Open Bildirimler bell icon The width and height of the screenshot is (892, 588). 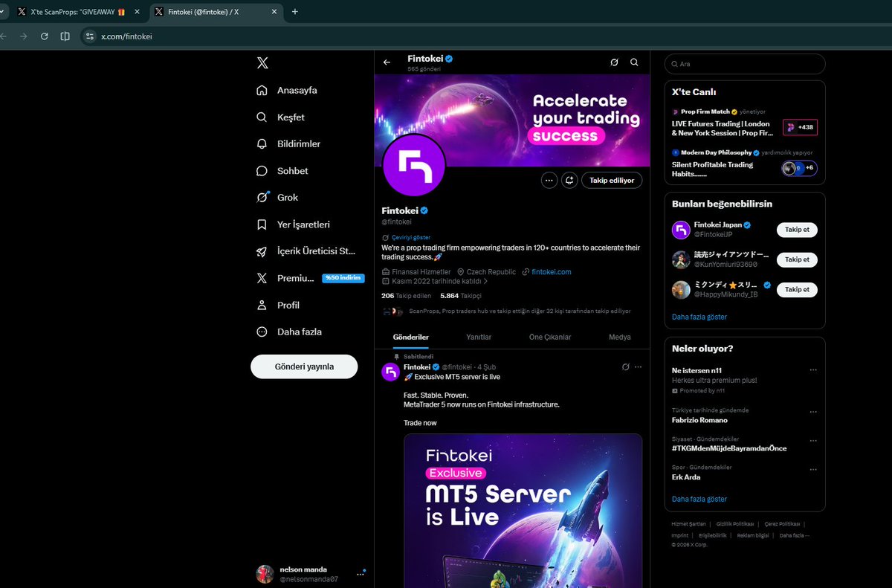262,143
